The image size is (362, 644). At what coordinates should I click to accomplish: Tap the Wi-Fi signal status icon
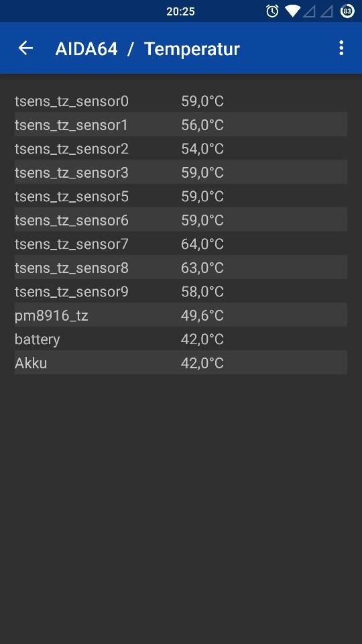click(x=293, y=11)
